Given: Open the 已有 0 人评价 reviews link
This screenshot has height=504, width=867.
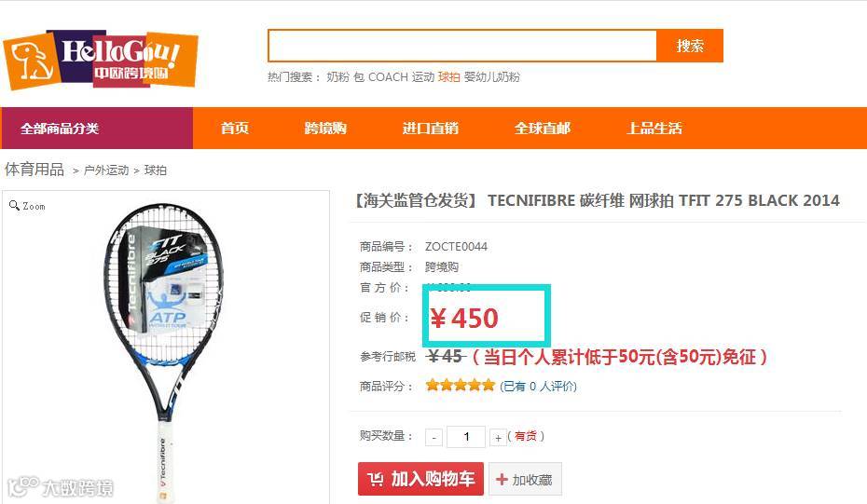Looking at the screenshot, I should 539,387.
